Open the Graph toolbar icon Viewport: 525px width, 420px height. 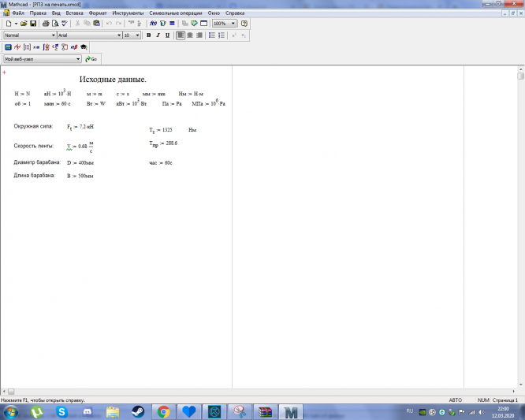(x=17, y=47)
